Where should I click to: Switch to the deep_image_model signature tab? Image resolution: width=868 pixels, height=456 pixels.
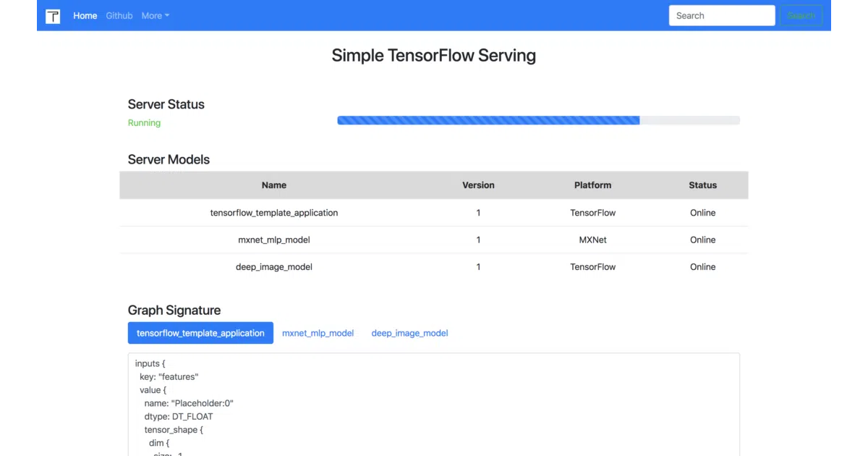click(410, 333)
